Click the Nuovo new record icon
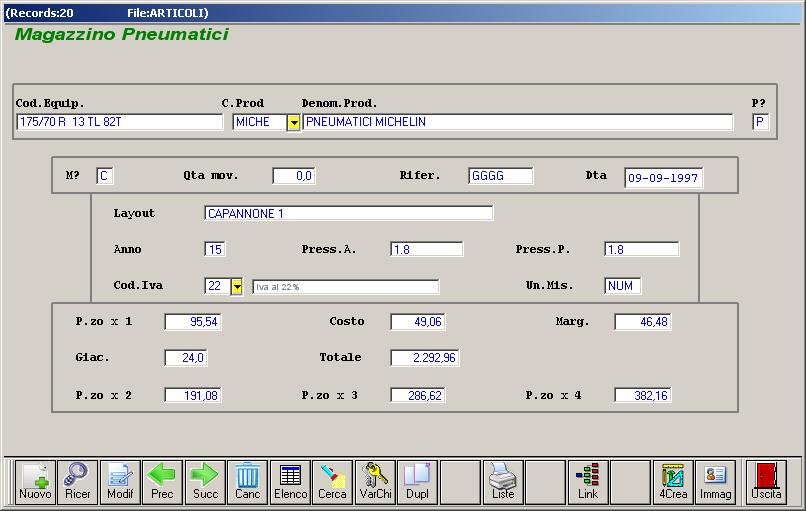Screen dimensions: 806x511 click(x=35, y=481)
